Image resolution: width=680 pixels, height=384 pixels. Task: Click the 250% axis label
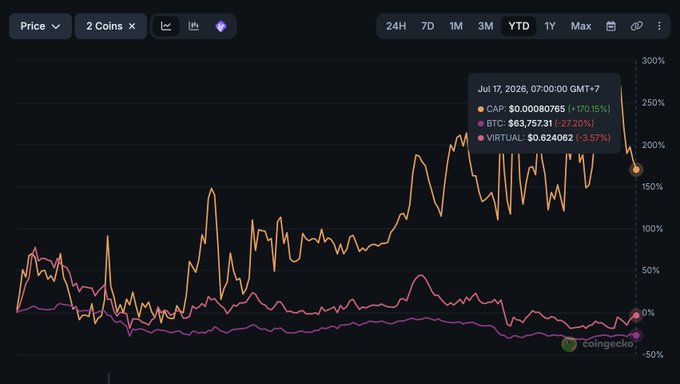click(653, 103)
